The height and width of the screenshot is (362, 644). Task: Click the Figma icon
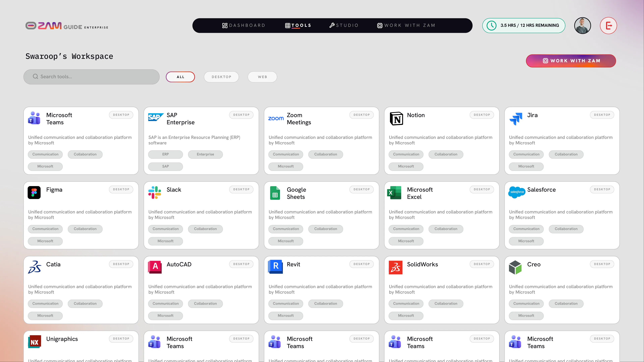point(34,193)
